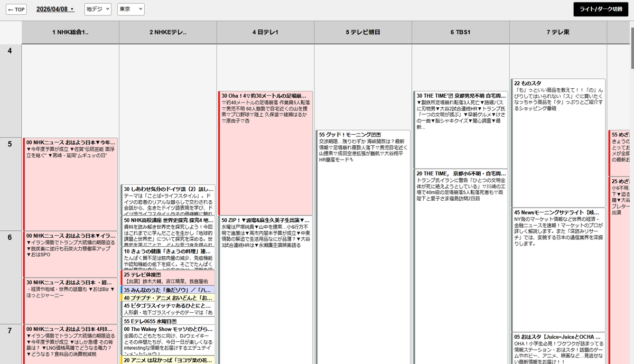Open 00 NHKニュース おはよう日本▼今年 program
The width and height of the screenshot is (634, 364).
point(70,184)
